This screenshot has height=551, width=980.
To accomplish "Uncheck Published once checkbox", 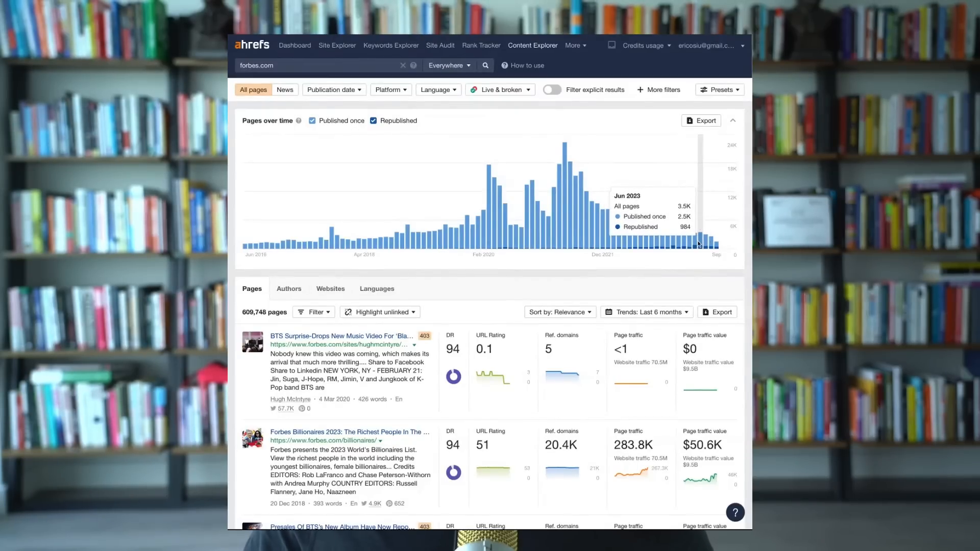I will tap(312, 121).
